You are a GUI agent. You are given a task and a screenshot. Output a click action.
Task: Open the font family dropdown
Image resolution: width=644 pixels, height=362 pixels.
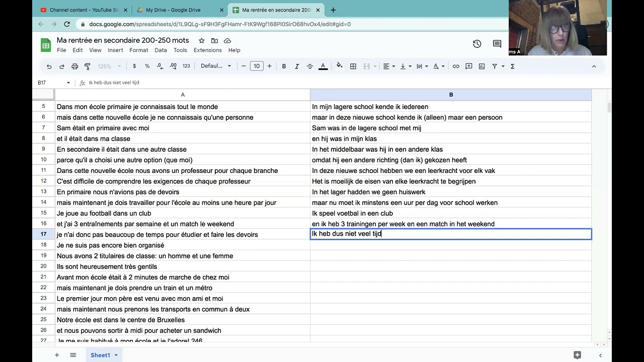[216, 66]
